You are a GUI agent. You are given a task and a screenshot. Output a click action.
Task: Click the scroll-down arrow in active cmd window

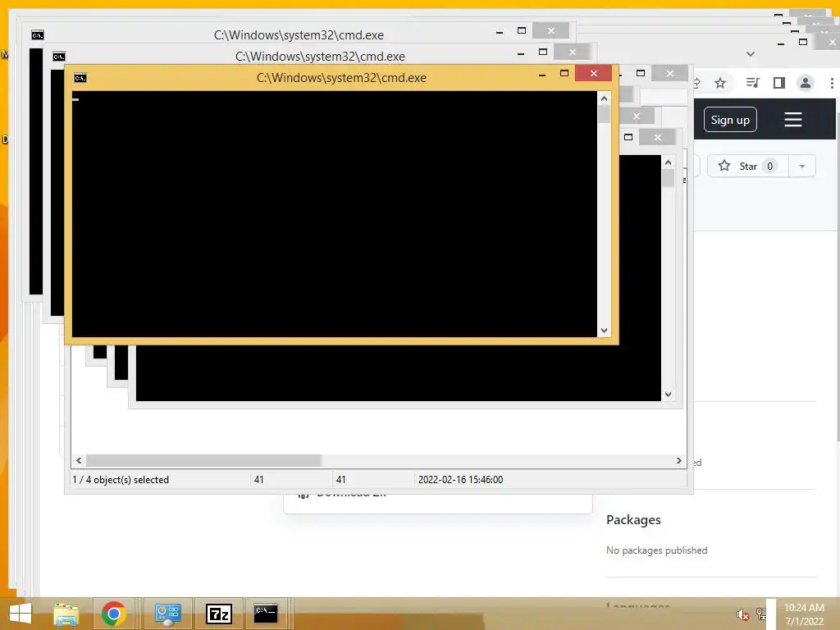(x=604, y=331)
